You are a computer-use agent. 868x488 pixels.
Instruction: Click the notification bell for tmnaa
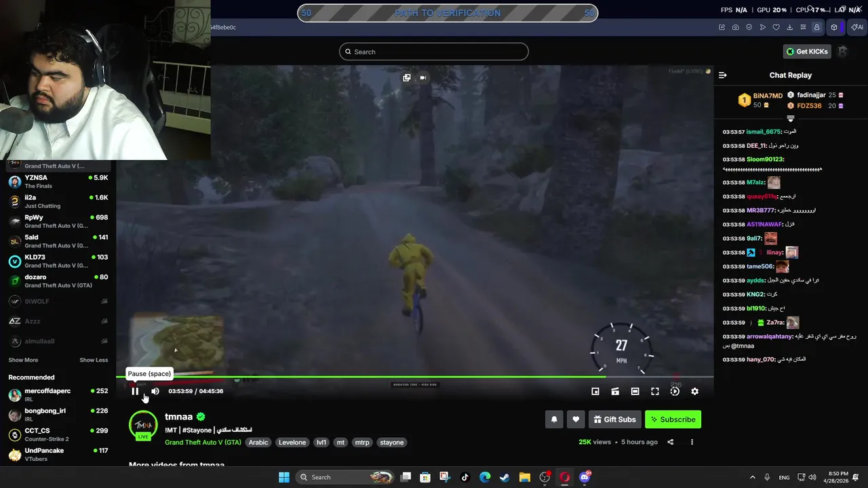coord(554,420)
